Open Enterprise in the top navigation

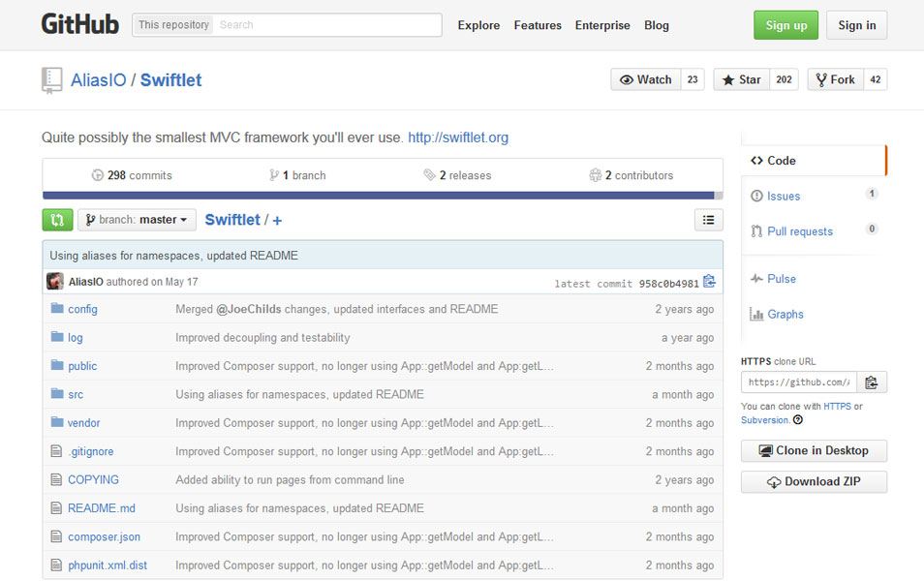602,25
